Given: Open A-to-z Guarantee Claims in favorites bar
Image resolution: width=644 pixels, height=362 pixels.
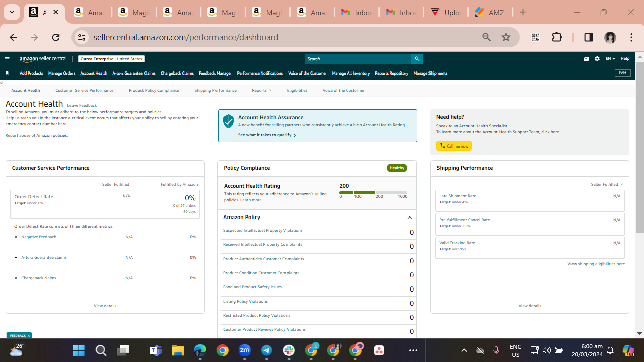Looking at the screenshot, I should [x=134, y=73].
